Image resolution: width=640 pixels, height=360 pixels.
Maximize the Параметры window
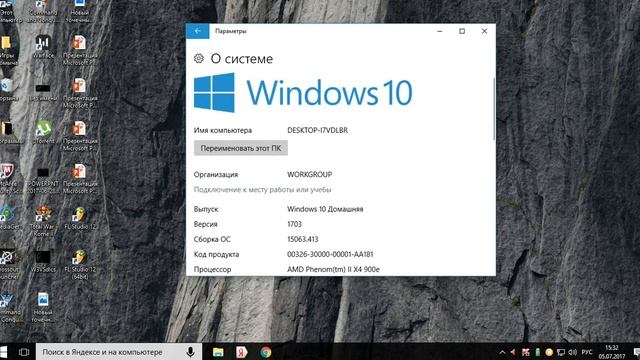coord(462,31)
